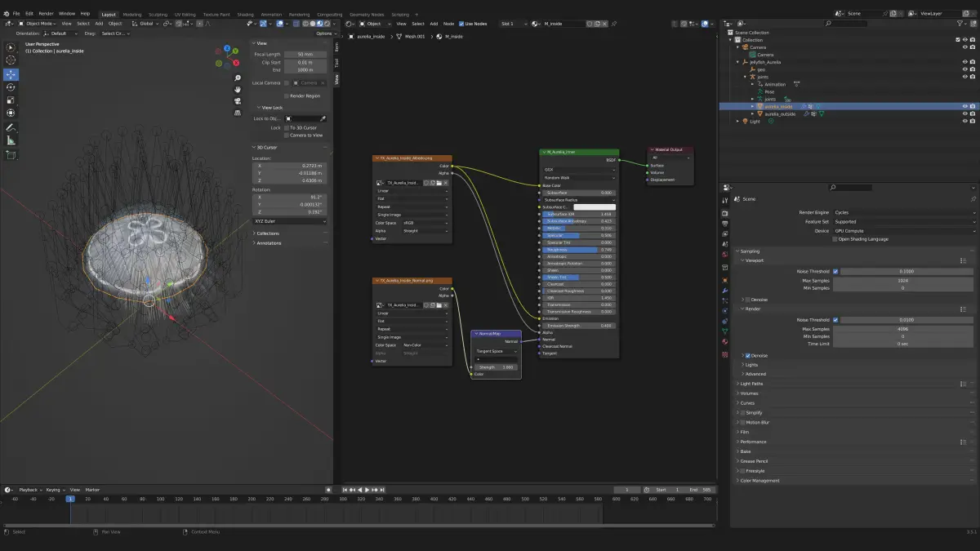Adjust the Roughness slider on BSDF node

pyautogui.click(x=578, y=250)
